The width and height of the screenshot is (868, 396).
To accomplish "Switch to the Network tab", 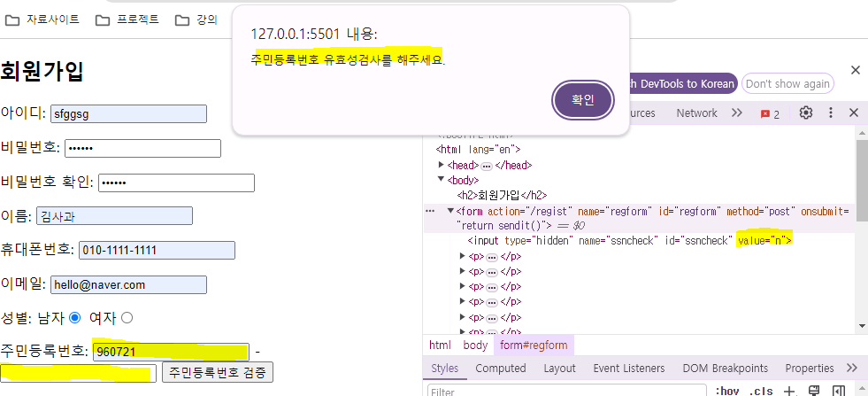I will pos(696,113).
